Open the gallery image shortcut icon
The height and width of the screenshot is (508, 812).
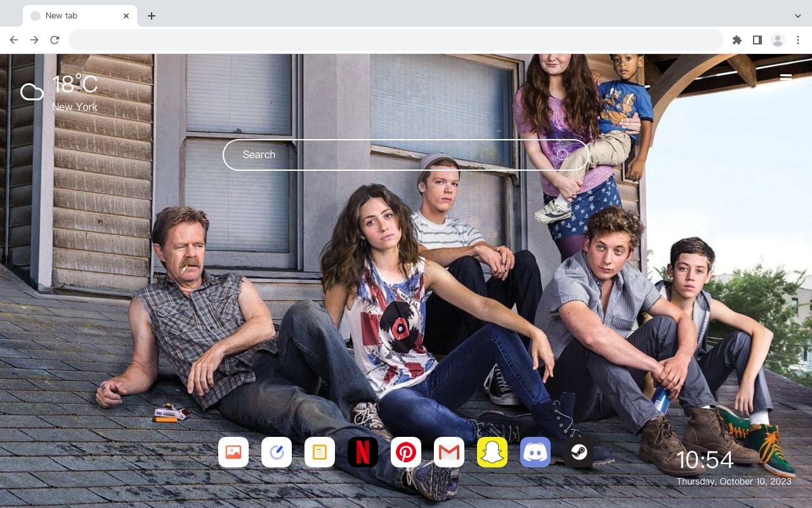[233, 452]
